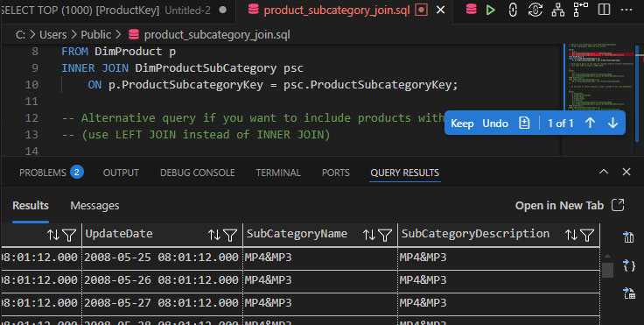Place cursor on 'FROM DimProduct p' line
The image size is (644, 325).
[119, 52]
